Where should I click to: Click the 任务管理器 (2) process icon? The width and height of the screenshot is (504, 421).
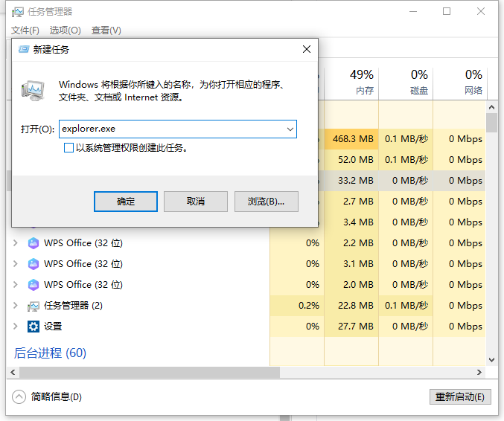(34, 306)
